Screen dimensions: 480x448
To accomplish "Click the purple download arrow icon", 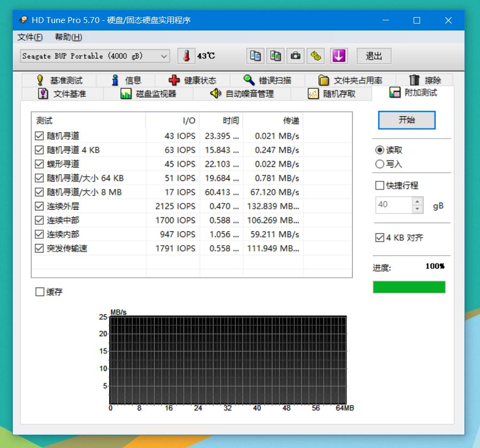I will 339,56.
